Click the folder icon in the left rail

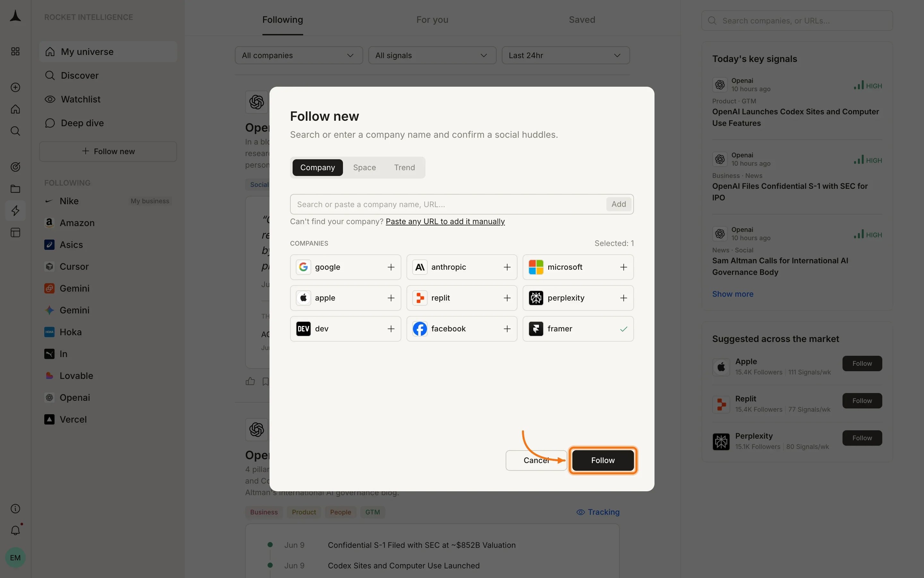[15, 189]
